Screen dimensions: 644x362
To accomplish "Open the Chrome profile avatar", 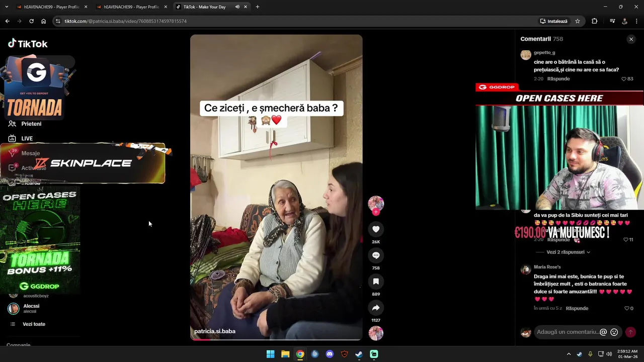I will pyautogui.click(x=624, y=21).
